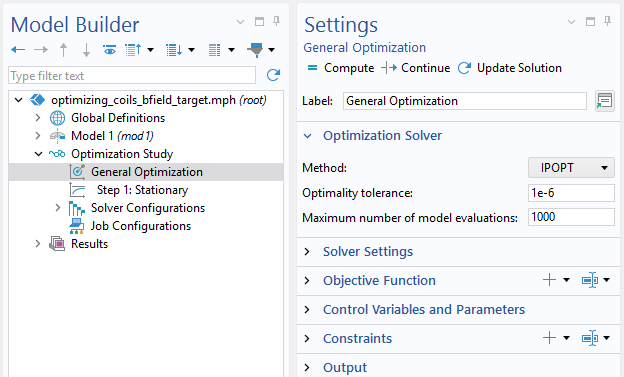Click the Global Definitions globe icon

click(x=57, y=118)
